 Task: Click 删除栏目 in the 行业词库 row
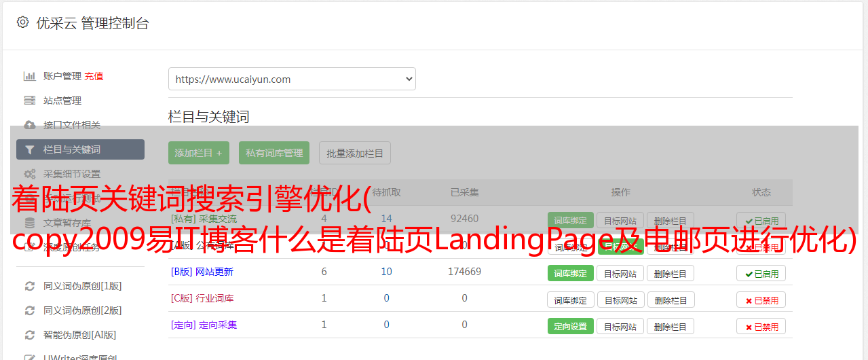[x=671, y=300]
